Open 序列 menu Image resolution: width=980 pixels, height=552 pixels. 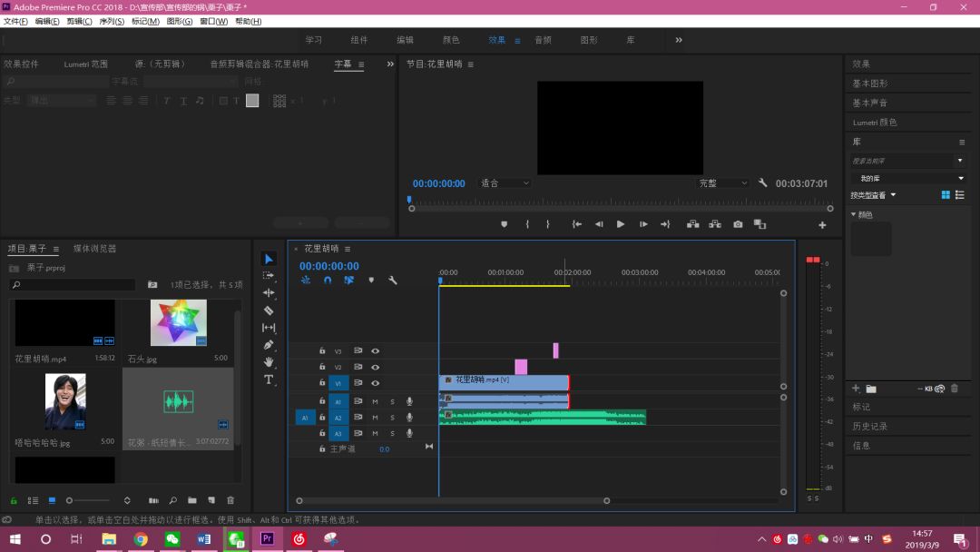click(x=112, y=21)
